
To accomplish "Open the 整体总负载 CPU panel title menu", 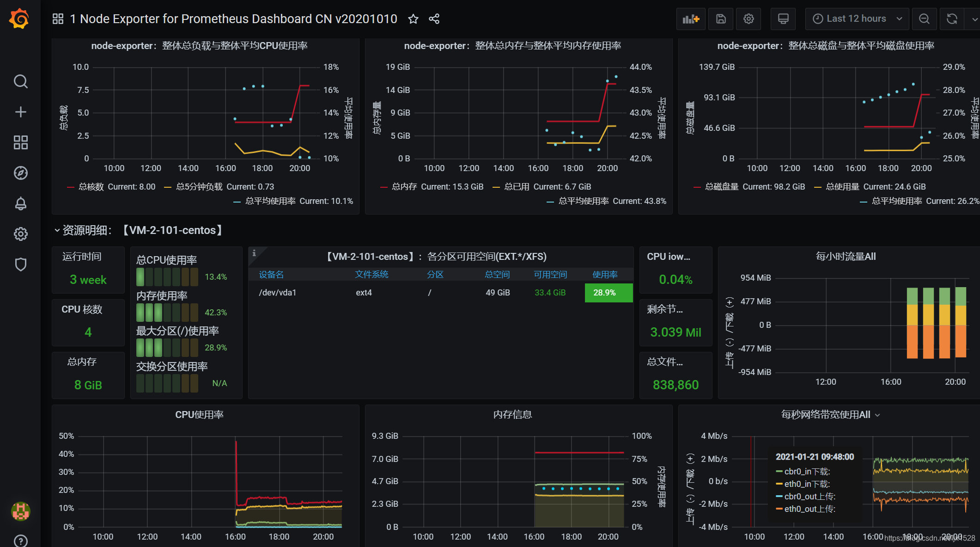I will (x=199, y=46).
